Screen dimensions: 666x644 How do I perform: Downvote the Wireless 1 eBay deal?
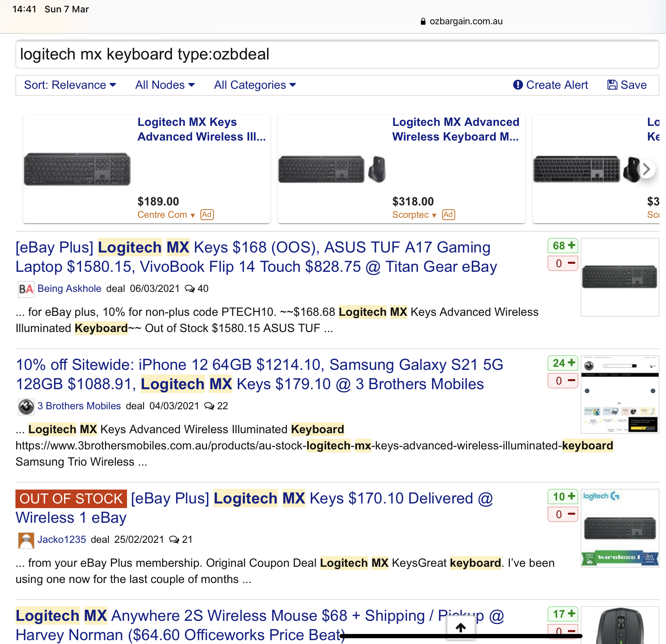click(563, 514)
